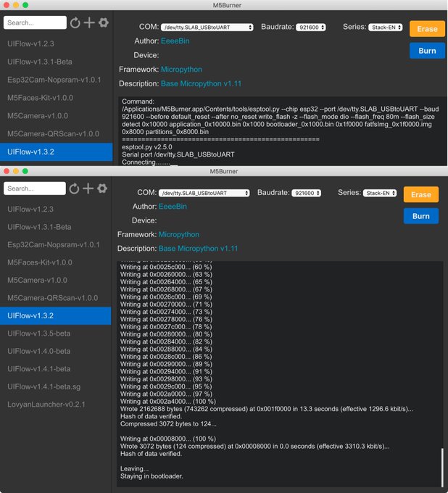This screenshot has height=493, width=448.
Task: Open settings gear in bottom window
Action: click(102, 188)
